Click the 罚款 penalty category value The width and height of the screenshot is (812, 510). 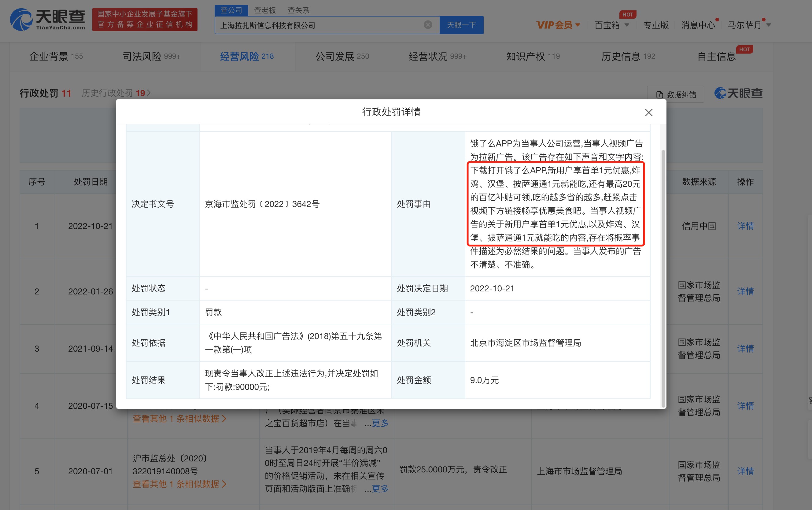pos(213,312)
